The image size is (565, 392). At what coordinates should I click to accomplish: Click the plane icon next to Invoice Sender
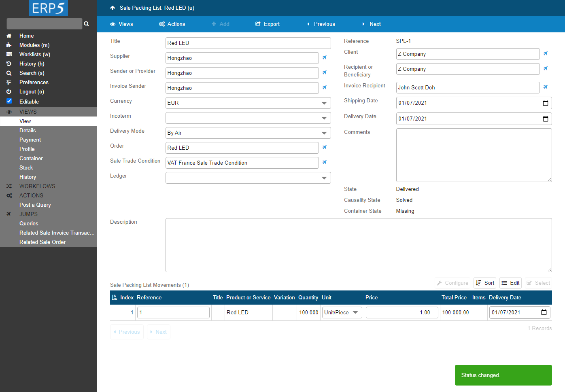pos(325,87)
